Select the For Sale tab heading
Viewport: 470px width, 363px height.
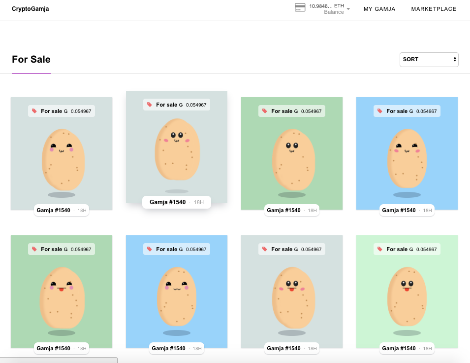pos(31,59)
